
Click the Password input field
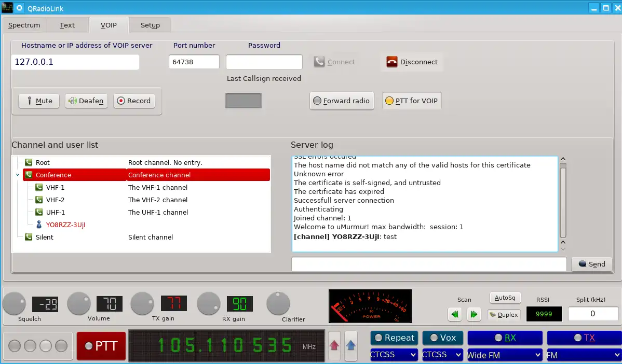pos(264,62)
